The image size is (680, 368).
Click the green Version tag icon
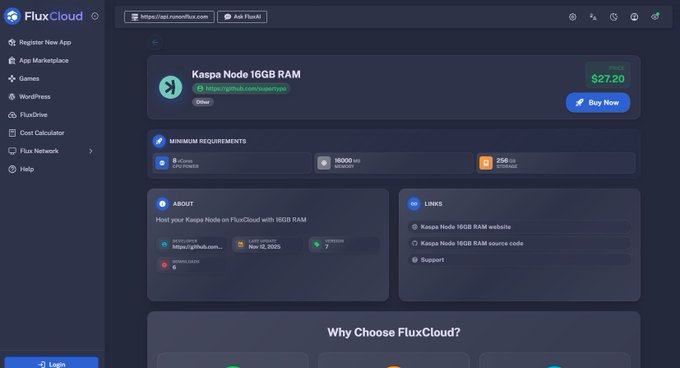click(x=317, y=244)
